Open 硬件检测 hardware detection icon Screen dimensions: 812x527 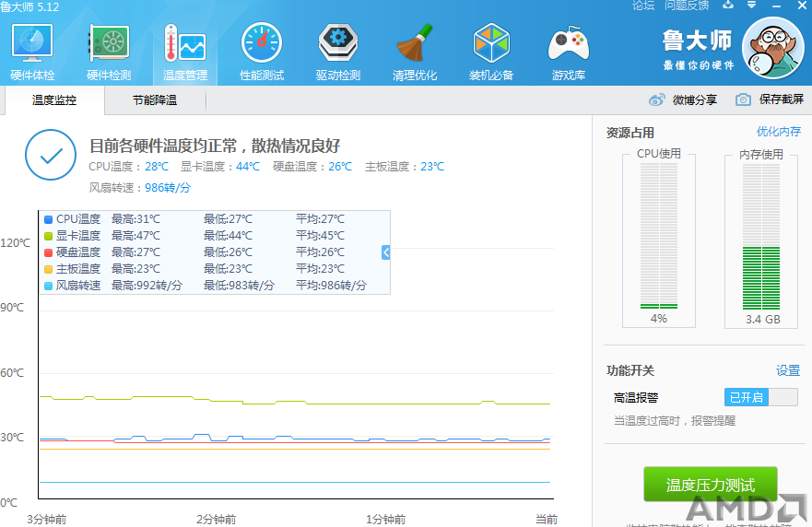pyautogui.click(x=109, y=53)
